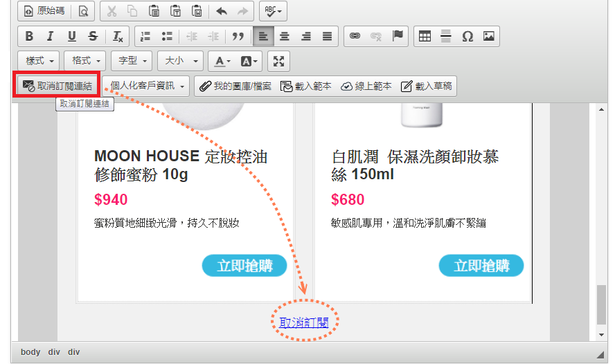Click the $940 price text

coord(111,199)
